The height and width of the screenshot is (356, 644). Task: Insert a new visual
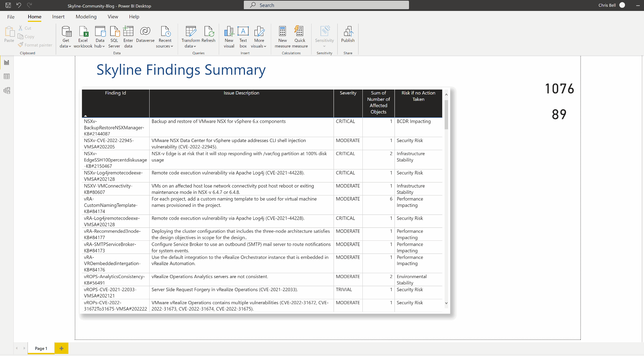pos(229,36)
